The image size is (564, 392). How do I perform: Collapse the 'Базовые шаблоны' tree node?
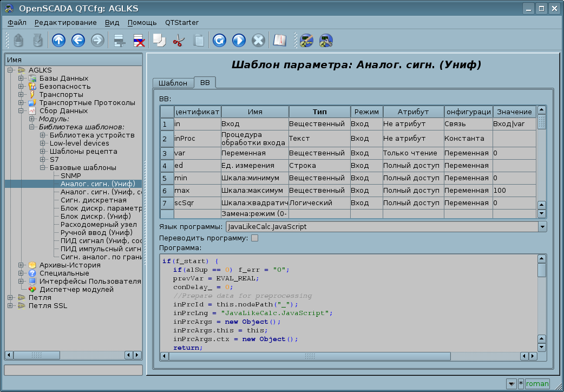(x=42, y=168)
